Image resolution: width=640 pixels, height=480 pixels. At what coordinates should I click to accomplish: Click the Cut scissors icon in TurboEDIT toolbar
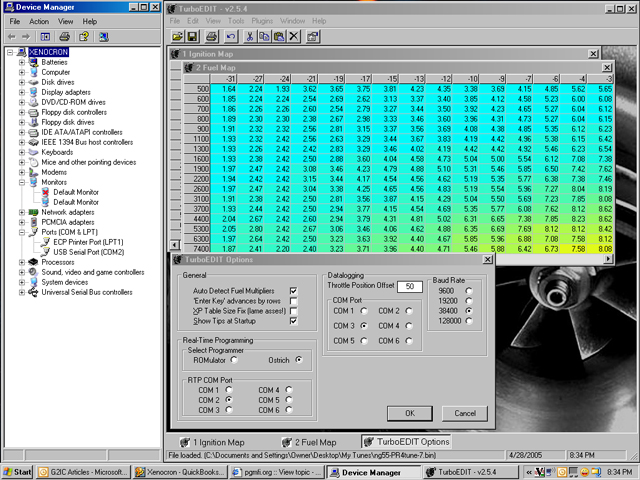click(x=249, y=37)
